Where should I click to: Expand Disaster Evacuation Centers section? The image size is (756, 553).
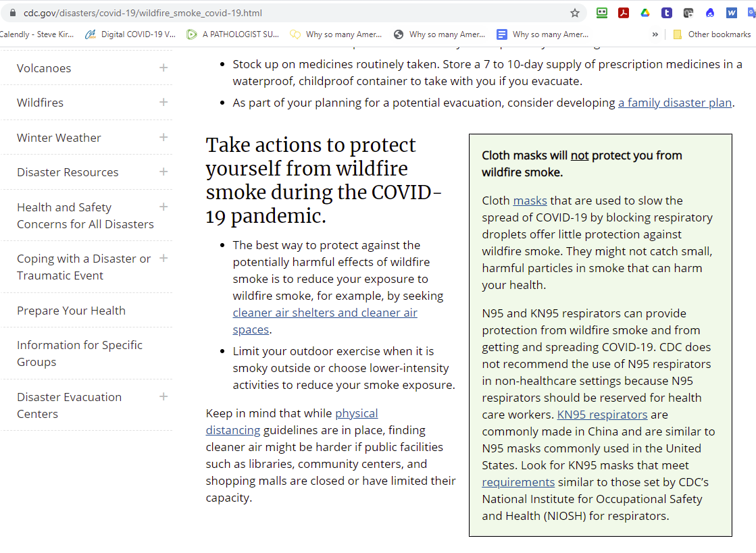pos(163,396)
